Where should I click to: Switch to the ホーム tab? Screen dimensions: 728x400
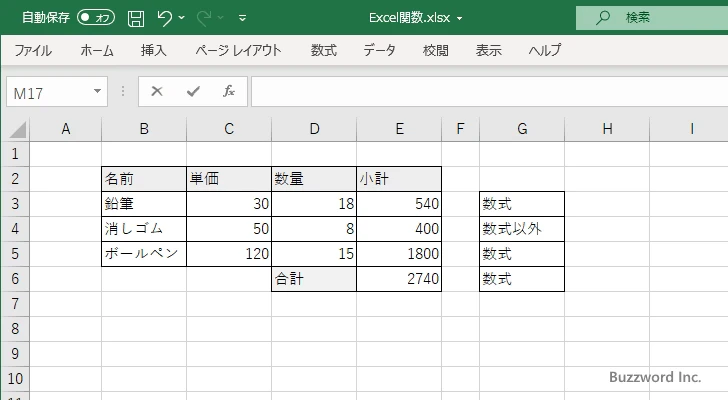click(x=97, y=50)
